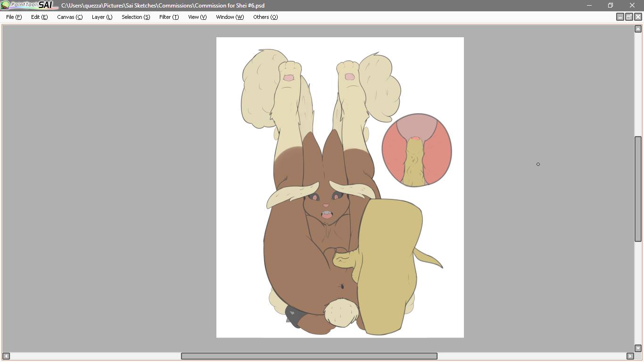Image resolution: width=644 pixels, height=362 pixels.
Task: Click the horizontal scrollbar left arrow
Action: 6,356
